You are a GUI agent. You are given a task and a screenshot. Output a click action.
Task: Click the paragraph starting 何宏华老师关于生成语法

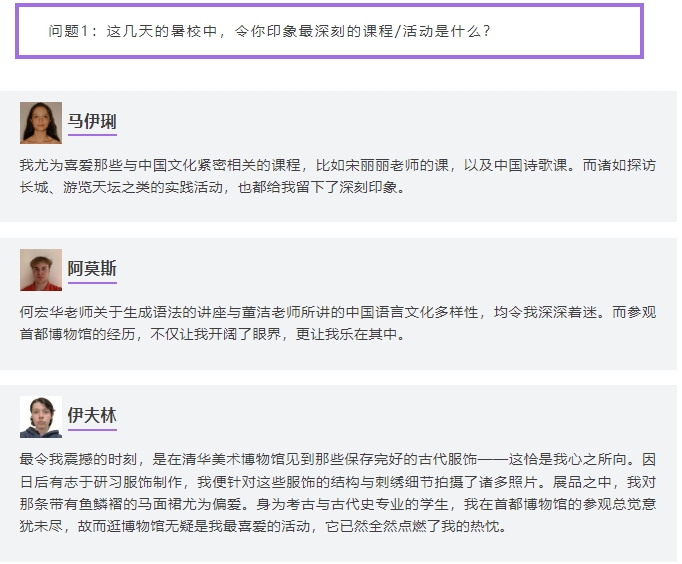pos(338,323)
